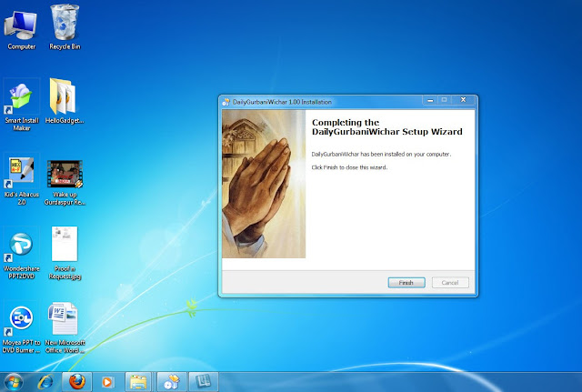Viewport: 582px width, 392px height.
Task: Select Kid's Abacus 2.0 shortcut
Action: pyautogui.click(x=21, y=181)
